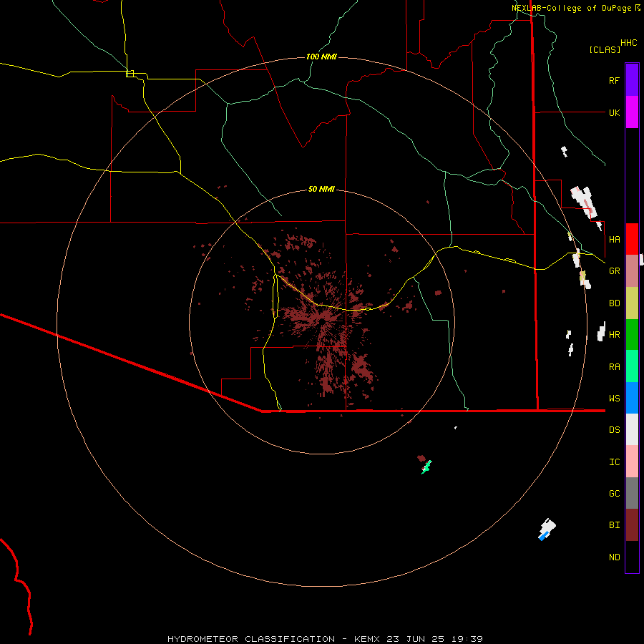Click the BI legend label
The width and height of the screenshot is (644, 644).
click(614, 525)
